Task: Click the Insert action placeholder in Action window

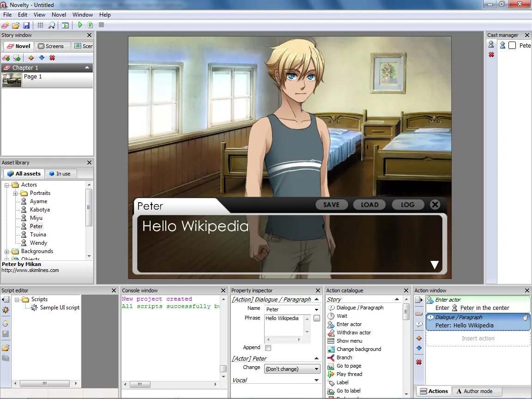Action: 478,338
